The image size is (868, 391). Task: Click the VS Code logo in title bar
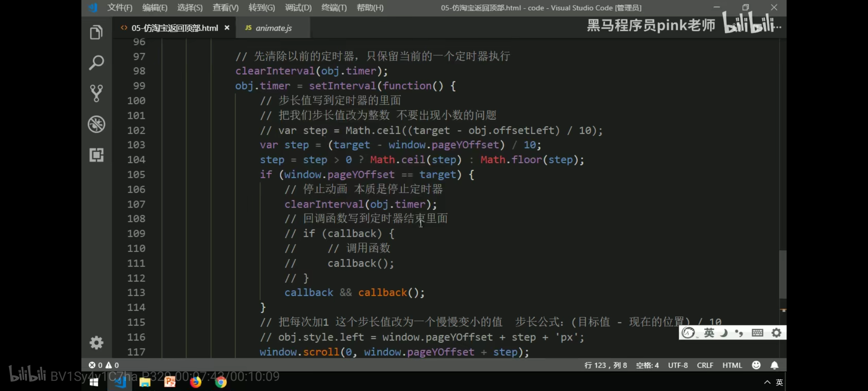pos(93,8)
